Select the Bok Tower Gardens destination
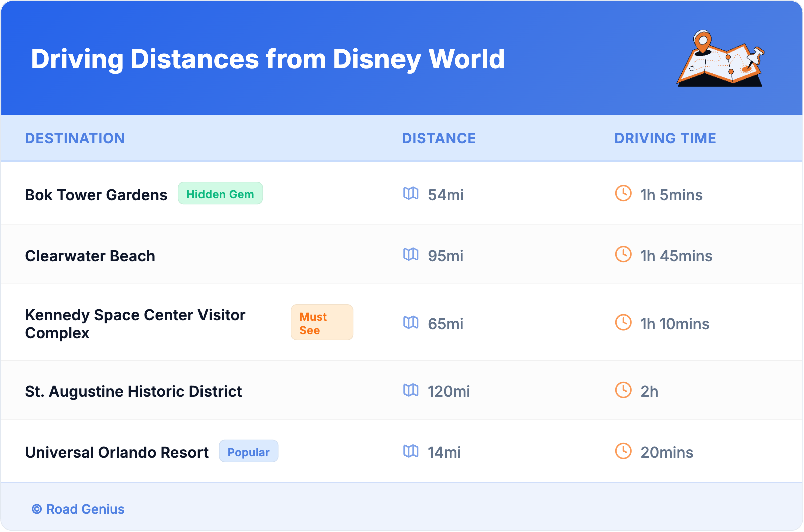Viewport: 804px width, 532px height. [x=96, y=195]
